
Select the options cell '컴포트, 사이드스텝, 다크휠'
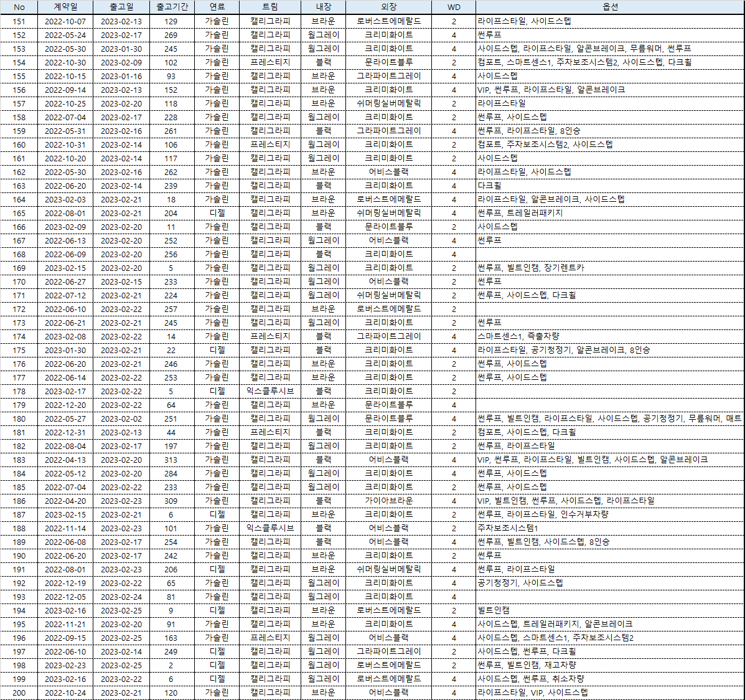pyautogui.click(x=610, y=433)
